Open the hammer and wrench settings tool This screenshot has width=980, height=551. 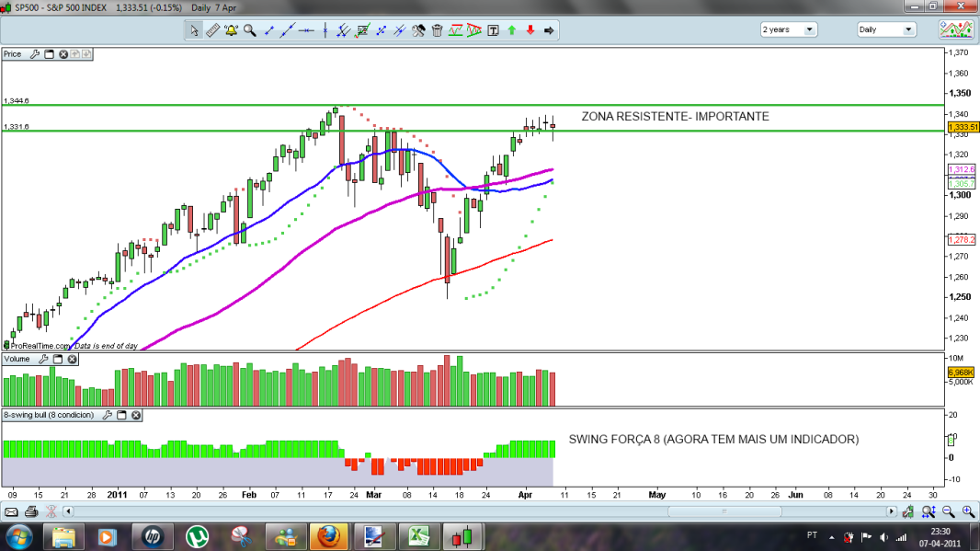tap(418, 30)
